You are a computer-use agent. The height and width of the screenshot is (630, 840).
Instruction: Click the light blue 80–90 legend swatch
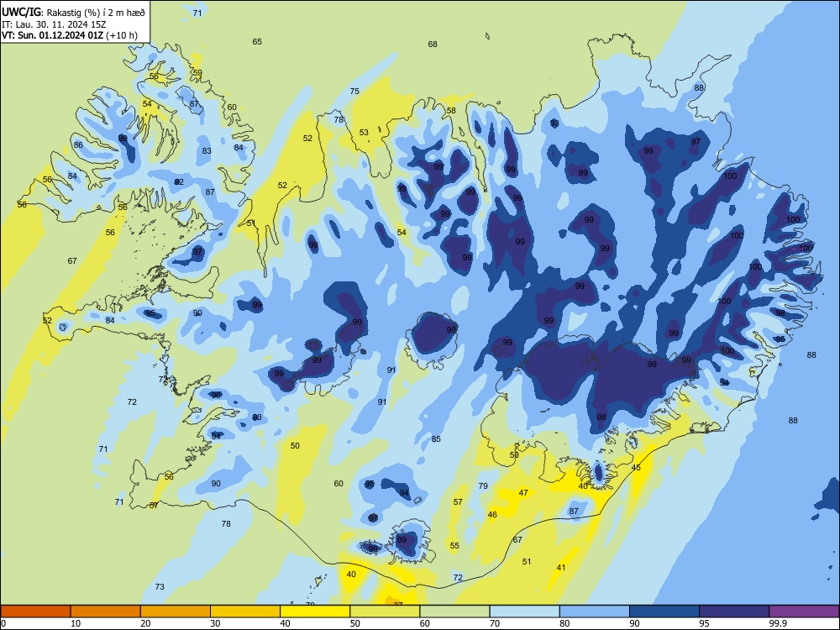coord(595,612)
